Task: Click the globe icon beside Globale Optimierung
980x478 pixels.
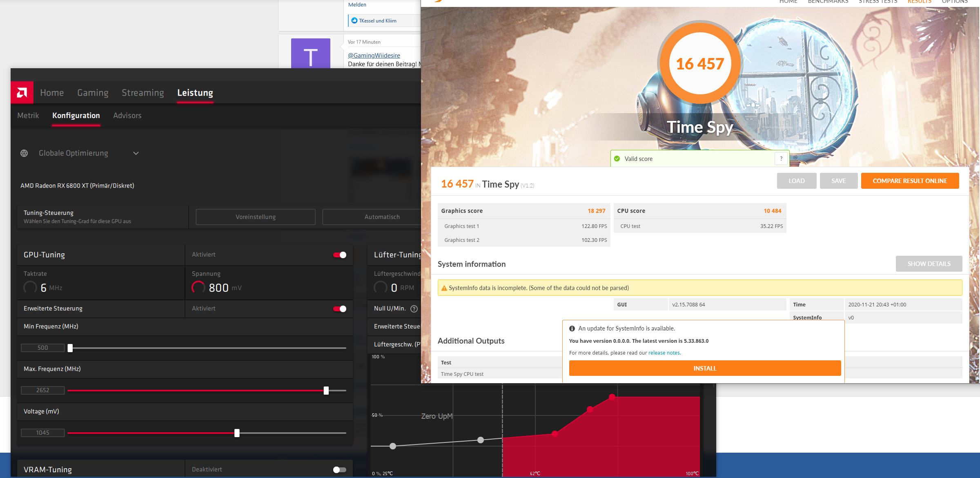Action: point(24,153)
